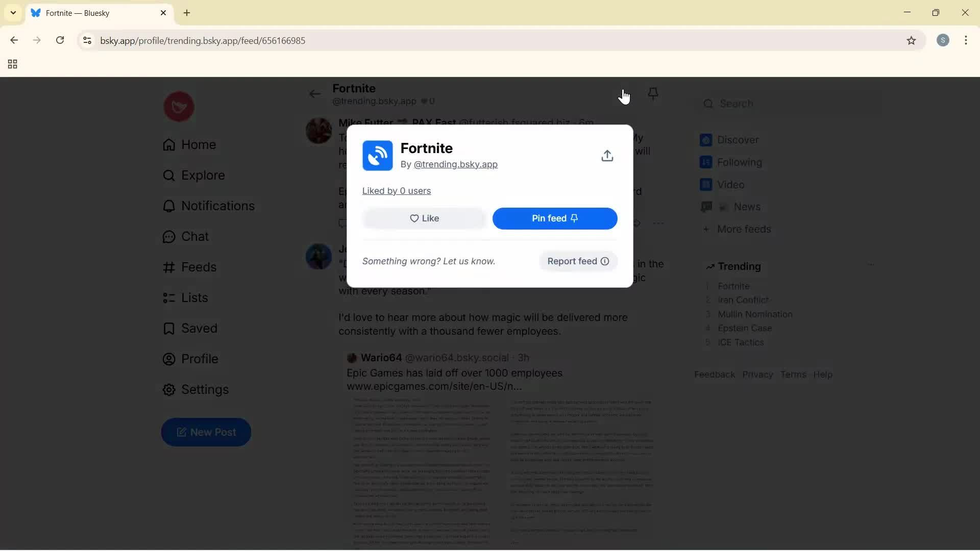This screenshot has width=980, height=551.
Task: Pin the Fortnite feed
Action: (555, 218)
